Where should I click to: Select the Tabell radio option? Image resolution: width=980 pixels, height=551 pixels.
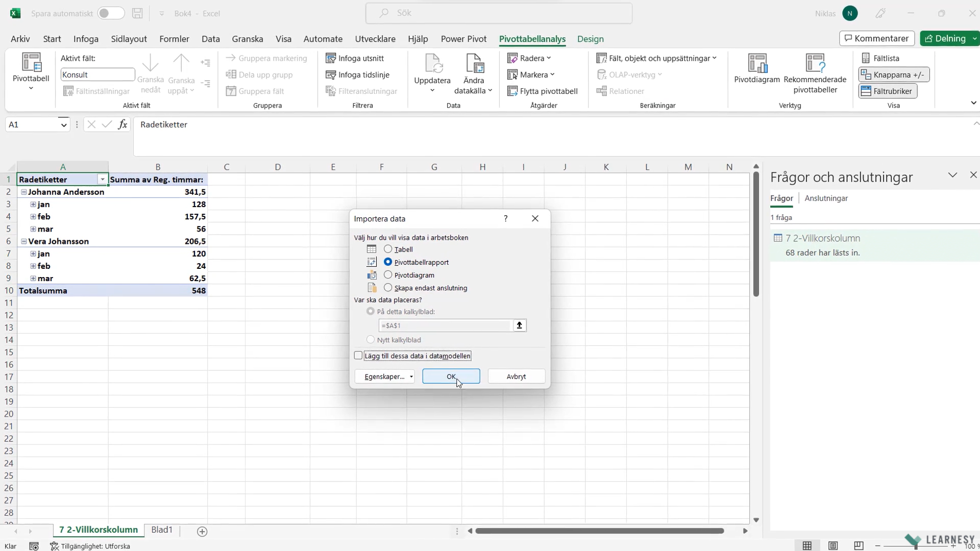pos(389,249)
